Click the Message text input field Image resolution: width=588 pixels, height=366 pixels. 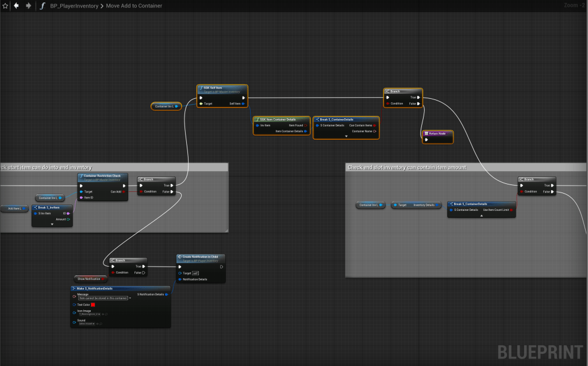(x=103, y=298)
